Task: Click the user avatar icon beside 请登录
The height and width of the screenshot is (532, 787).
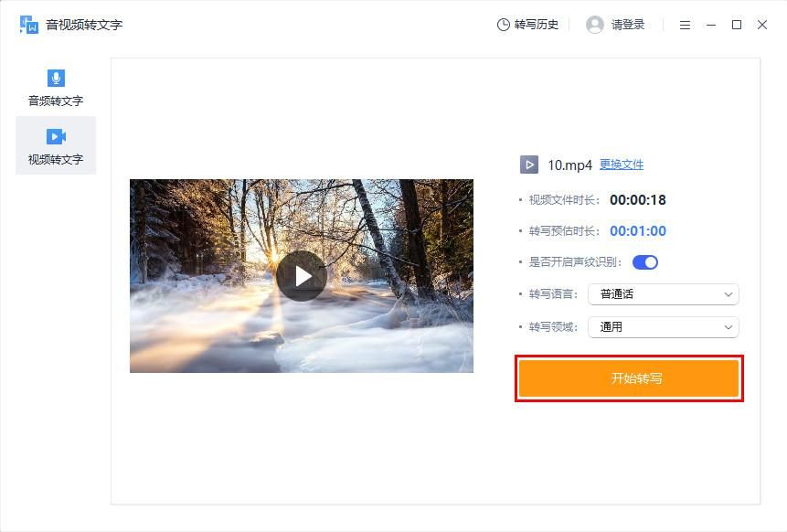Action: [x=595, y=25]
